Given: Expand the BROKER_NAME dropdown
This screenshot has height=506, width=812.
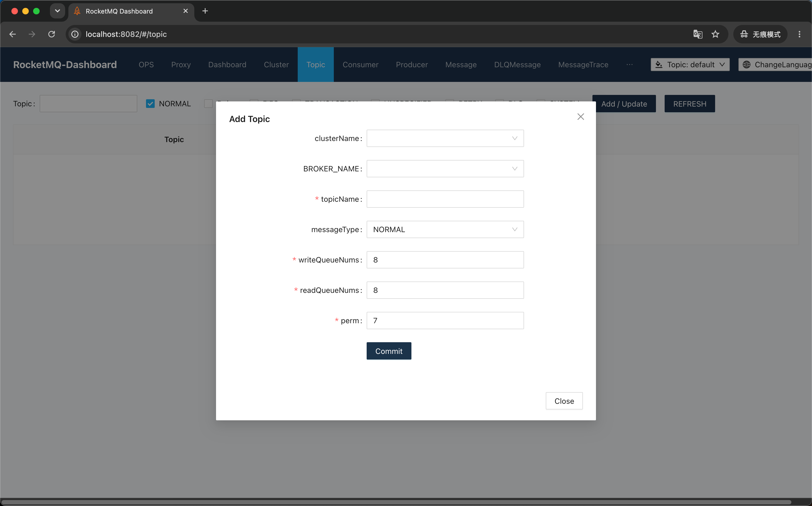Looking at the screenshot, I should tap(445, 169).
